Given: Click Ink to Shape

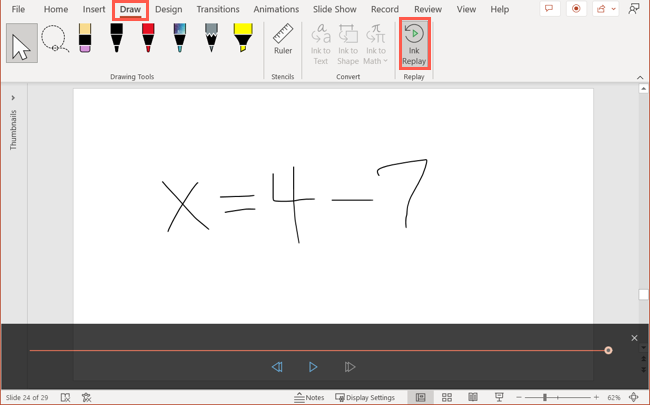Looking at the screenshot, I should pyautogui.click(x=348, y=45).
